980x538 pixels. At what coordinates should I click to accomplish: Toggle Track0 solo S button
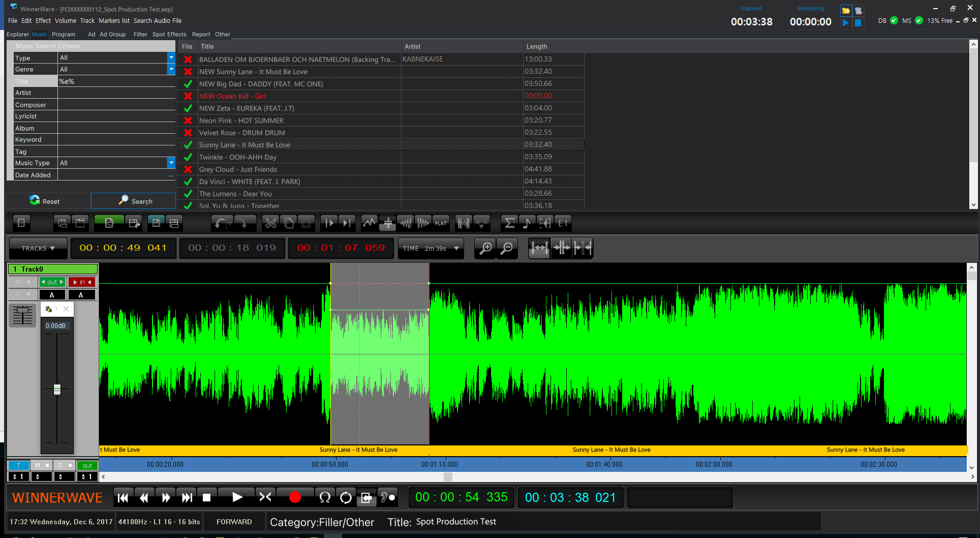pos(22,294)
